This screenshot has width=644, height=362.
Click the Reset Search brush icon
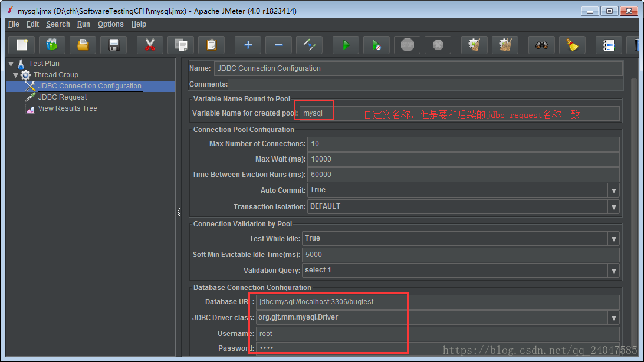[572, 45]
